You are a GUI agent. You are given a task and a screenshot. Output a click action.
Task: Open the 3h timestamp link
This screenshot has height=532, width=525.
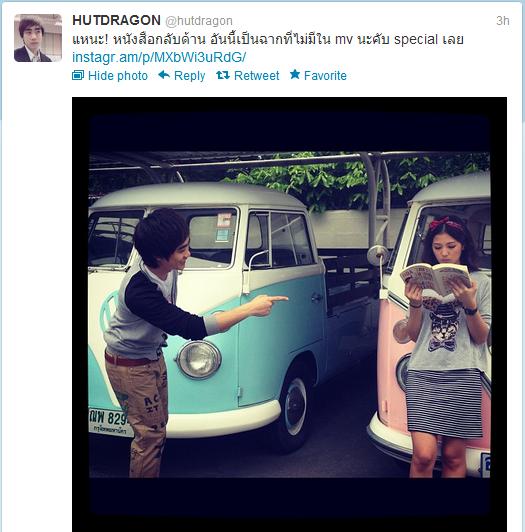click(x=503, y=21)
